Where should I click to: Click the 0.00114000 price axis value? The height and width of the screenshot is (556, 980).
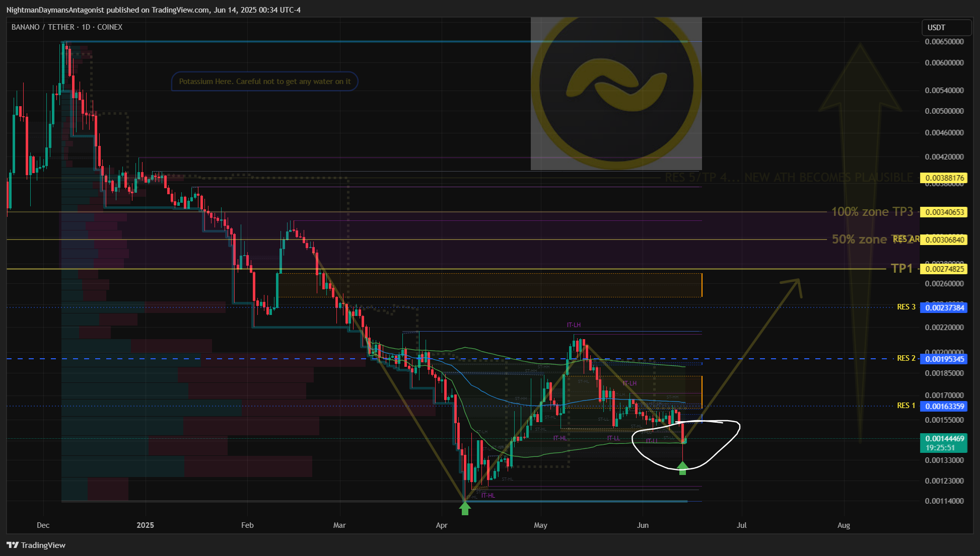(x=944, y=501)
